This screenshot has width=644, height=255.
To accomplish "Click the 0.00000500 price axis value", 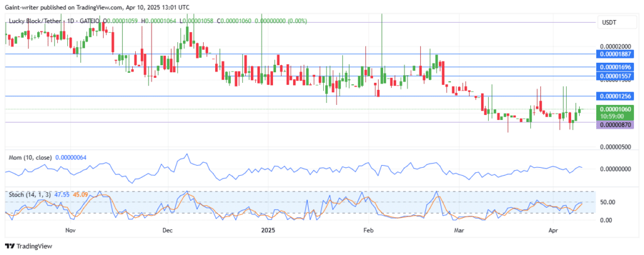I will pyautogui.click(x=616, y=147).
